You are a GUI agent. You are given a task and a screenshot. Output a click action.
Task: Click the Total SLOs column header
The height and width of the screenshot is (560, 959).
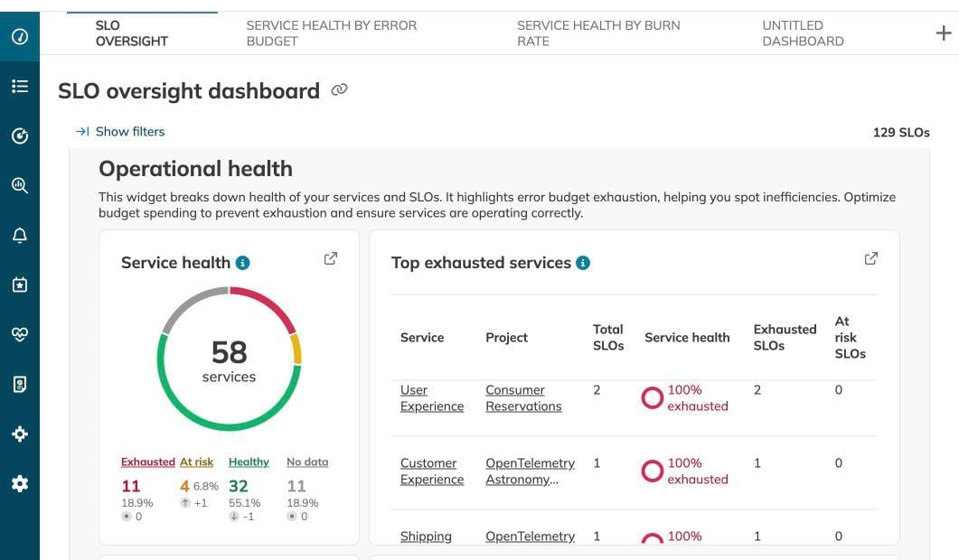tap(608, 338)
